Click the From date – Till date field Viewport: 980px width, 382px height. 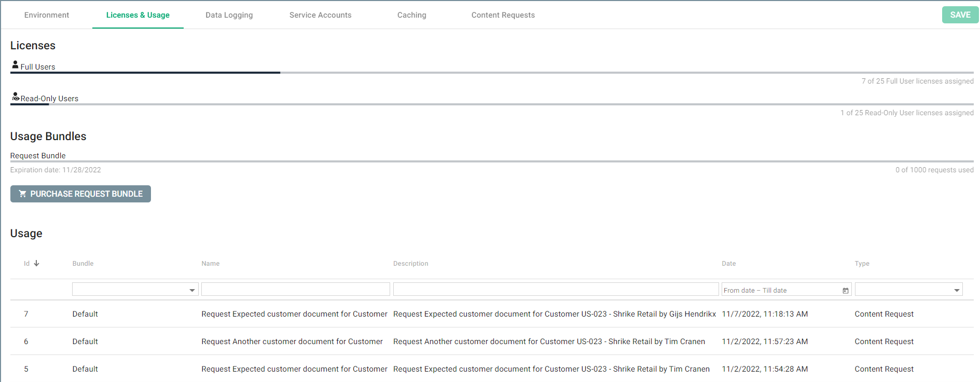pos(781,290)
